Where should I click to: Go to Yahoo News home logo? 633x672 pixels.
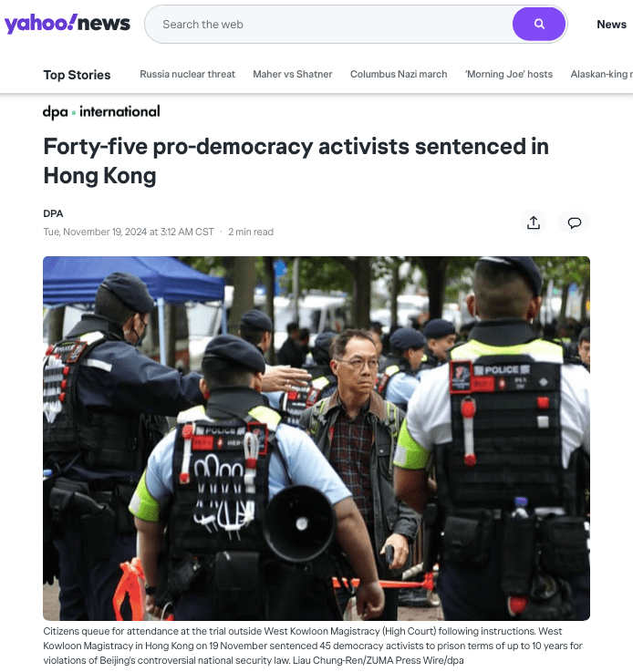(67, 24)
